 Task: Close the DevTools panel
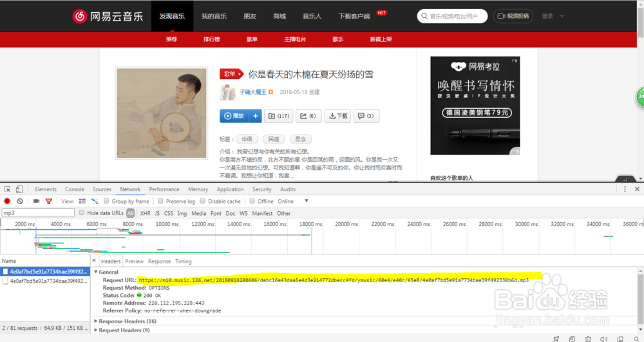pos(637,189)
